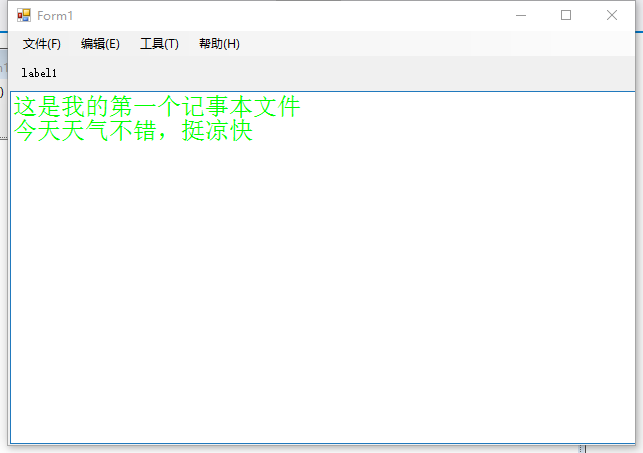Image resolution: width=643 pixels, height=453 pixels.
Task: Open the 工具(T) menu
Action: click(159, 44)
